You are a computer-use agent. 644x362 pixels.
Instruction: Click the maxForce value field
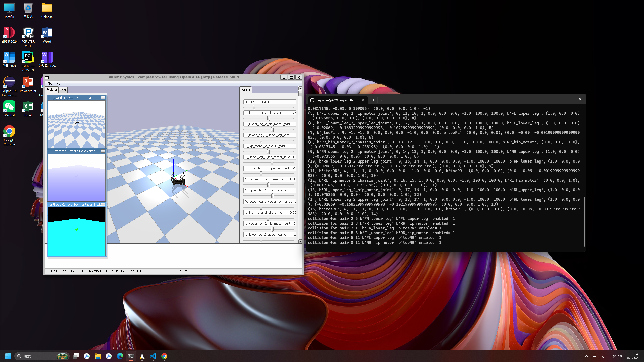pos(270,102)
